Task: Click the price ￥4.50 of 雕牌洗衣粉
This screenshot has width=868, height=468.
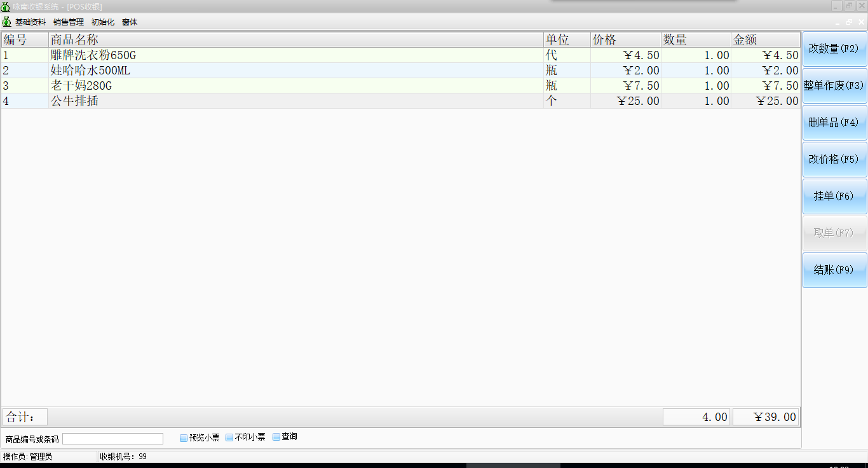Action: [x=626, y=55]
